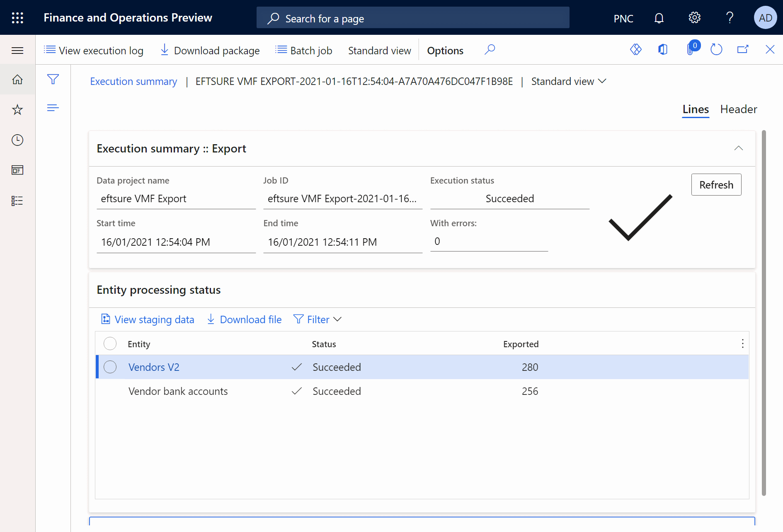Viewport: 783px width, 532px height.
Task: Open the app launcher waffle menu
Action: click(17, 18)
